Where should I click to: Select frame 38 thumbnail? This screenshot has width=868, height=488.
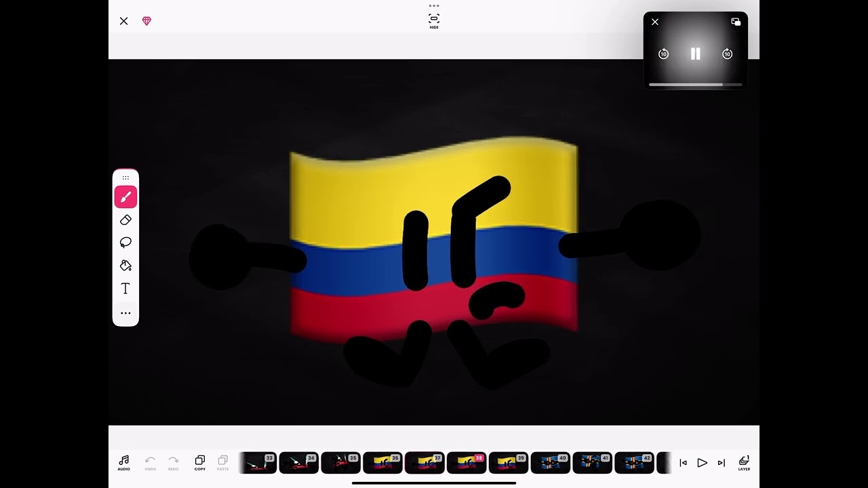point(467,463)
